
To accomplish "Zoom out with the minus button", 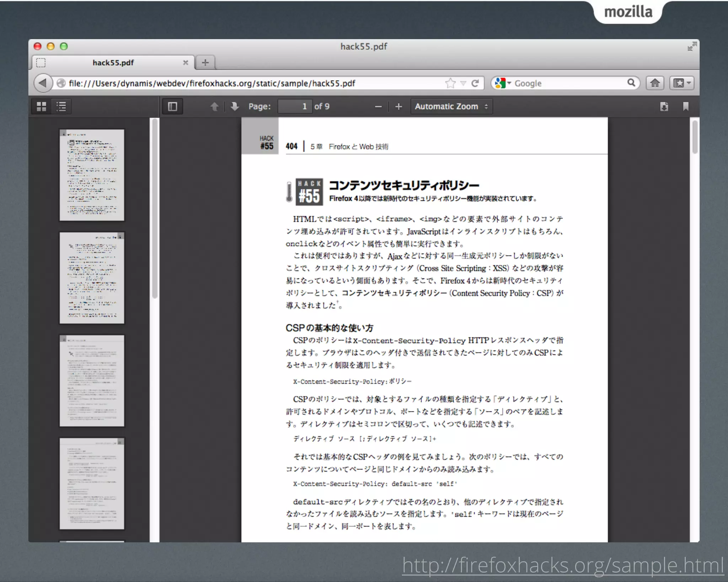I will point(378,106).
